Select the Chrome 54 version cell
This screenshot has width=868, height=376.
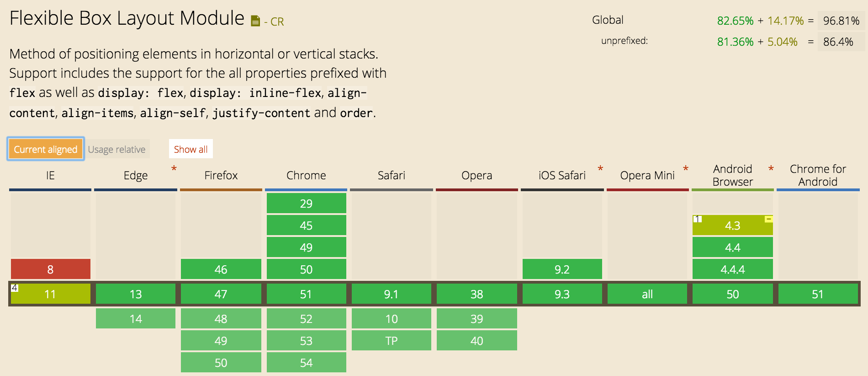tap(306, 362)
